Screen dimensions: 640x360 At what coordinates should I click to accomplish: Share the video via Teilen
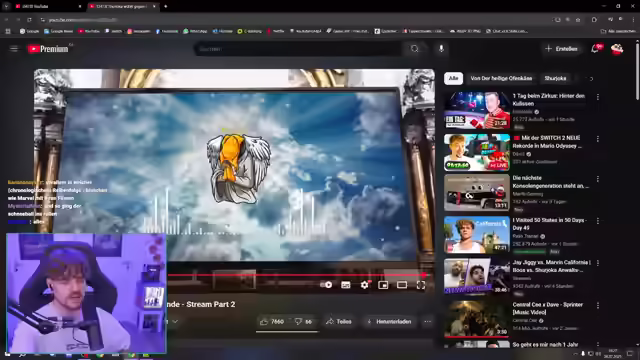coord(339,322)
